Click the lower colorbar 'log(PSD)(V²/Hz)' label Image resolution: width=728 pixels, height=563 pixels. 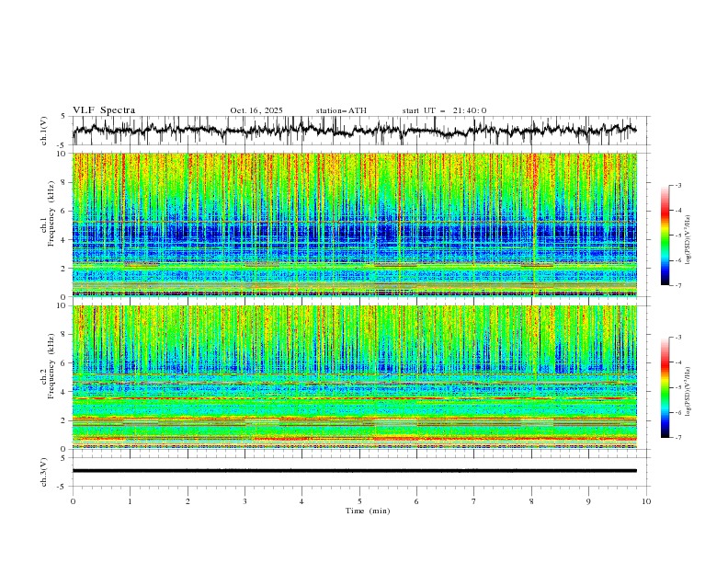pos(688,392)
